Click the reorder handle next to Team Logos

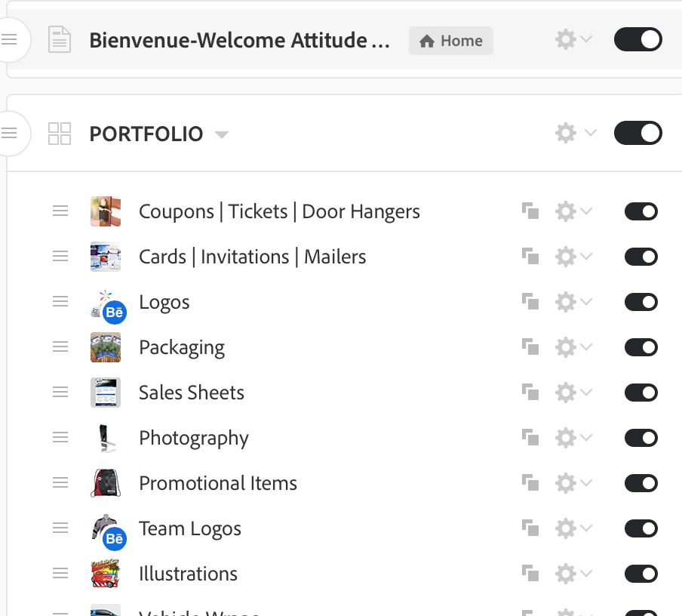pos(60,528)
